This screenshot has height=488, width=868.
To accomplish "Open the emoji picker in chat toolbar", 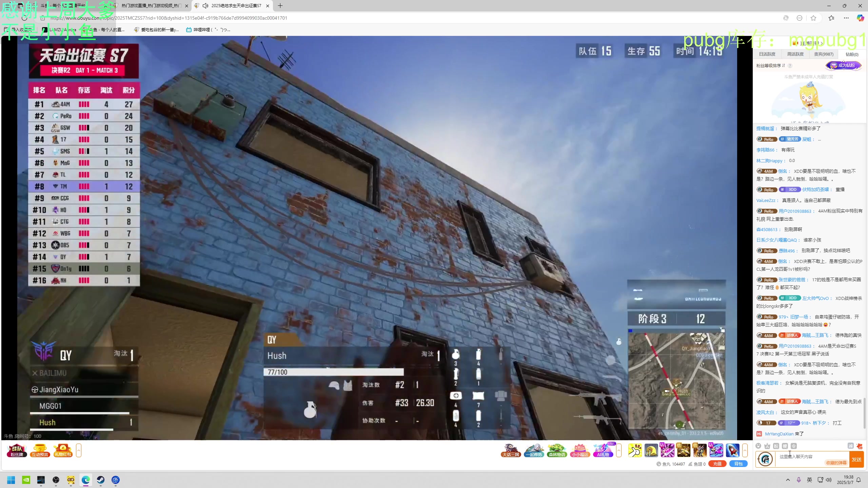I will (758, 446).
